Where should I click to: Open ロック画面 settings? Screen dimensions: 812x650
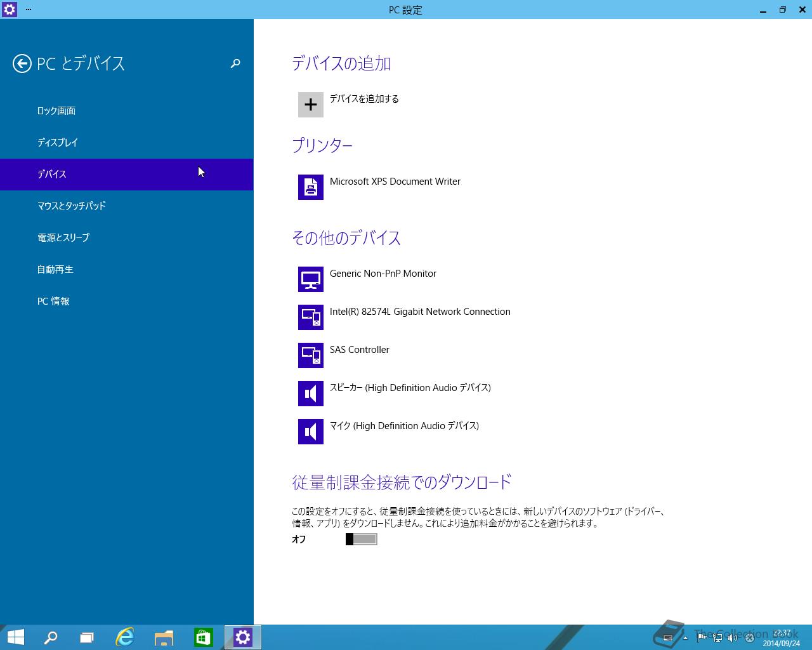tap(126, 111)
